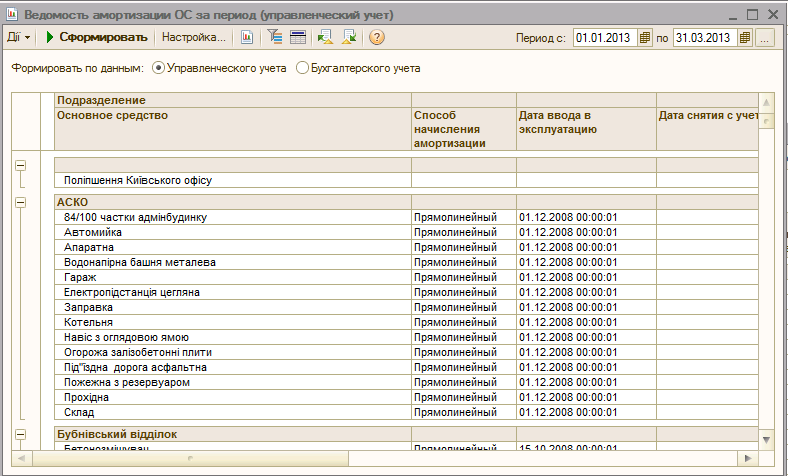Viewport: 788px width, 476px height.
Task: Click the vertical scrollbar thumb
Action: tap(766, 121)
